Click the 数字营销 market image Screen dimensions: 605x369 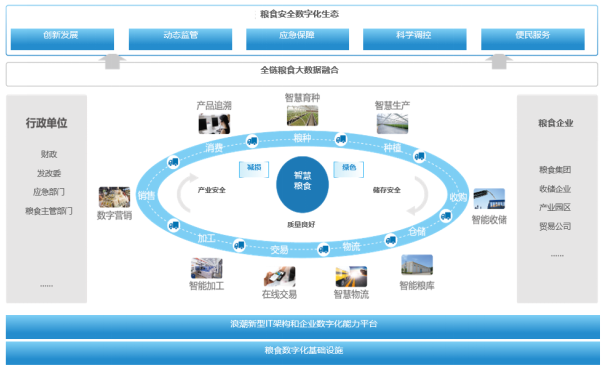[x=114, y=197]
